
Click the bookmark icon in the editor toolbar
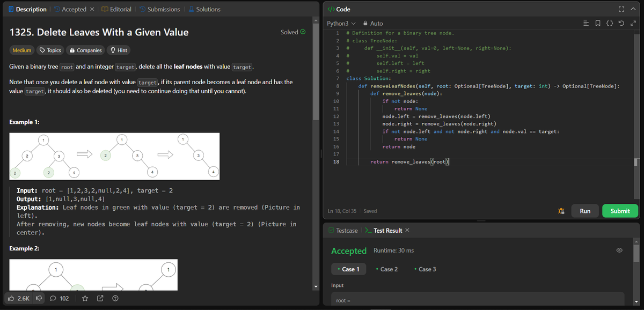pos(599,24)
